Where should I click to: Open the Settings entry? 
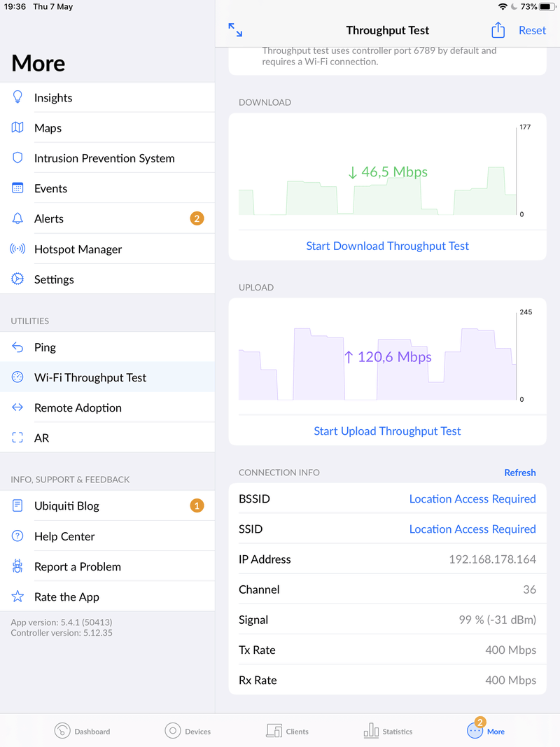(107, 279)
